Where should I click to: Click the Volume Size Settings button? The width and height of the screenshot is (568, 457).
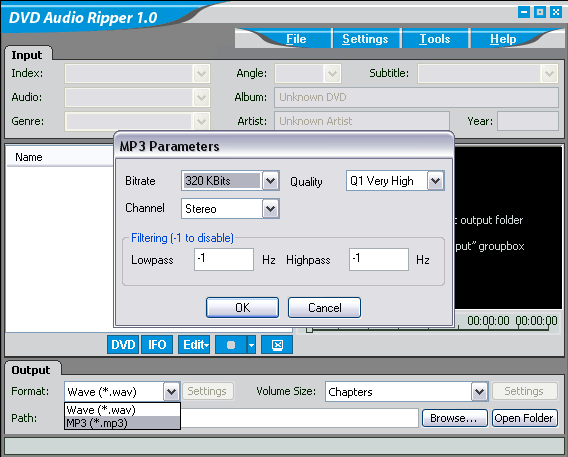tap(524, 391)
